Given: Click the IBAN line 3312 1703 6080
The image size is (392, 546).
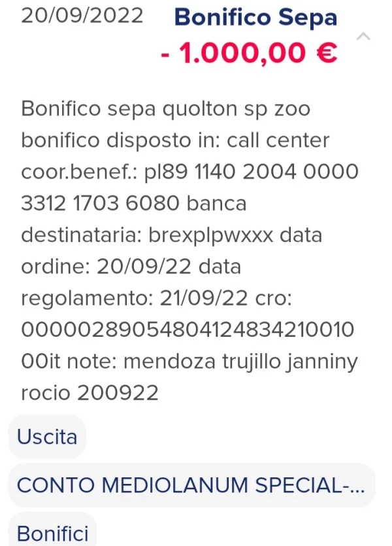Looking at the screenshot, I should (101, 203).
